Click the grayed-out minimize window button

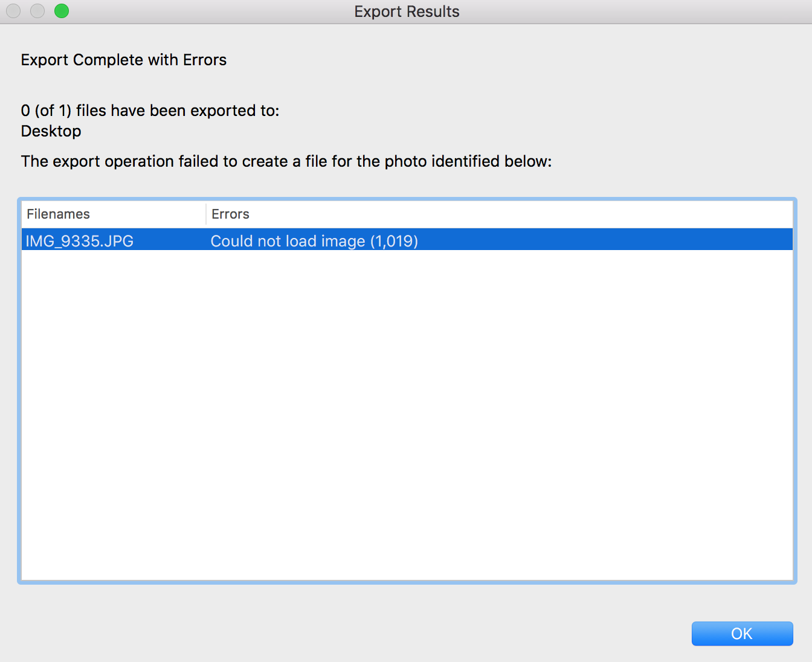pyautogui.click(x=37, y=11)
